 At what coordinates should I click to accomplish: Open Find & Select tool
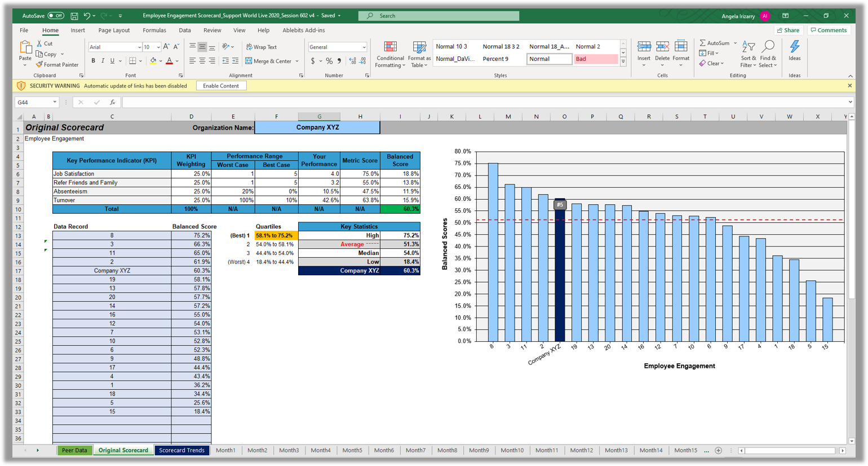(x=768, y=54)
